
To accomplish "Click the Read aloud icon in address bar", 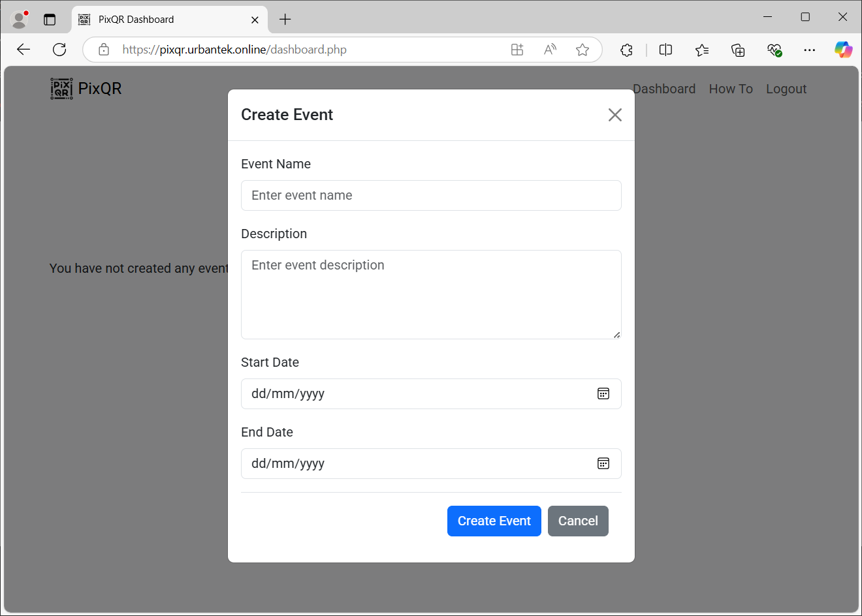I will pyautogui.click(x=549, y=50).
